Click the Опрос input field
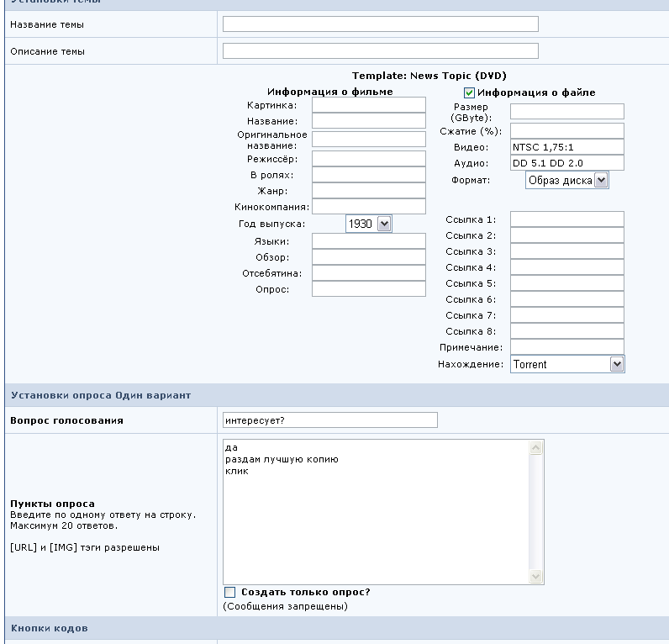Screen dimensions: 669x644 point(369,288)
